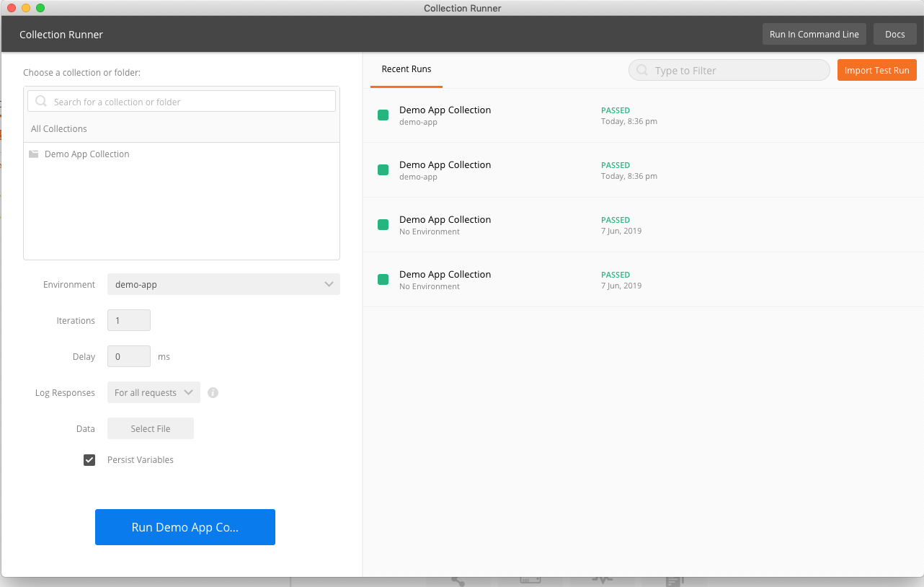Click green status square of last run
Image resolution: width=924 pixels, height=587 pixels.
coord(383,280)
